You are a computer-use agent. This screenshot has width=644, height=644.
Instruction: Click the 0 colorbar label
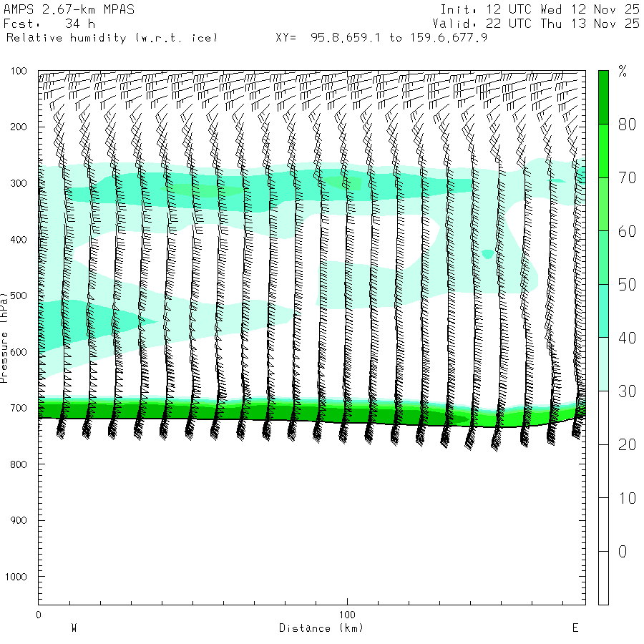pyautogui.click(x=623, y=552)
